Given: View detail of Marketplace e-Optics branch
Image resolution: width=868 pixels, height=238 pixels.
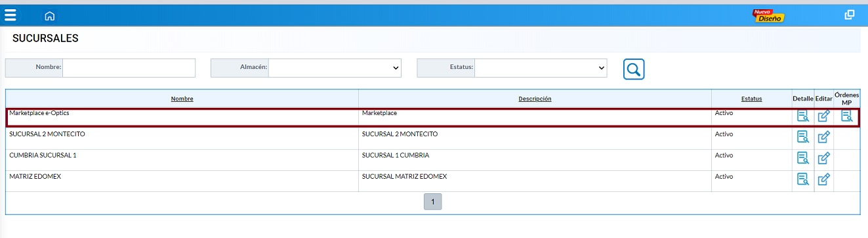Looking at the screenshot, I should coord(803,116).
